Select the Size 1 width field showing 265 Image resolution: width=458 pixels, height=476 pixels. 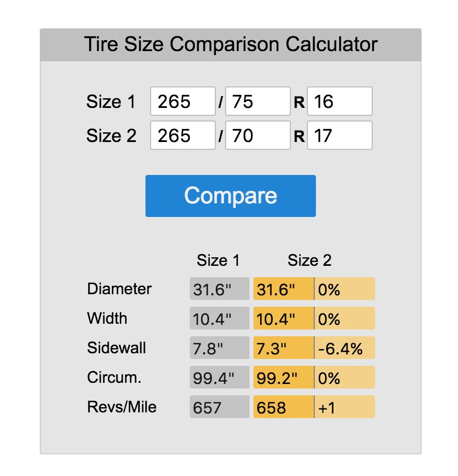(x=183, y=101)
